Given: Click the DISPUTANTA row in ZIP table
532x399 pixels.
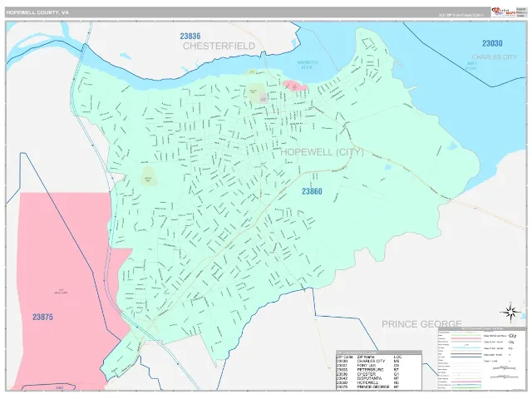Looking at the screenshot, I should pos(379,378).
